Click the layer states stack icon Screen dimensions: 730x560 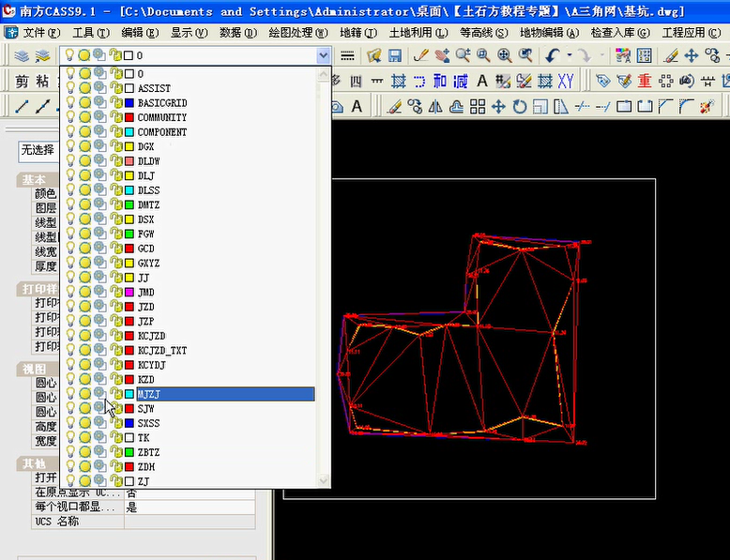point(42,56)
